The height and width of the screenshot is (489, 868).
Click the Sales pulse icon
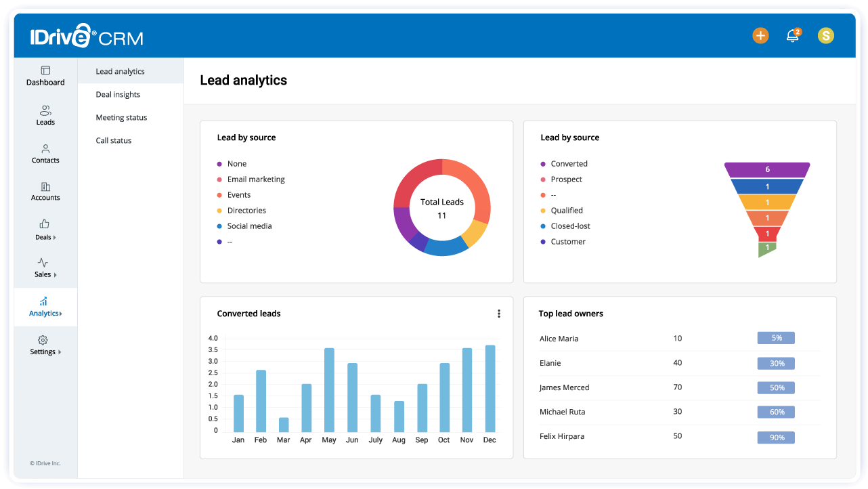click(43, 262)
